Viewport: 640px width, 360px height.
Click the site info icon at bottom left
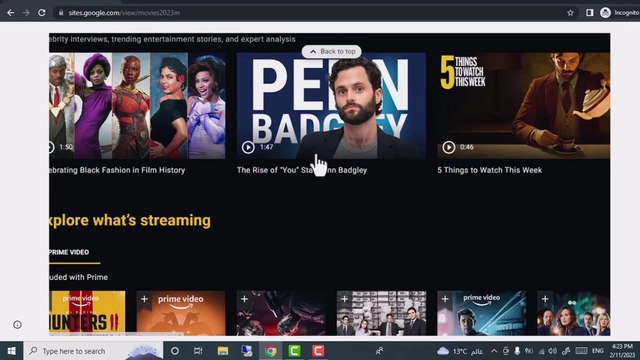(x=17, y=324)
